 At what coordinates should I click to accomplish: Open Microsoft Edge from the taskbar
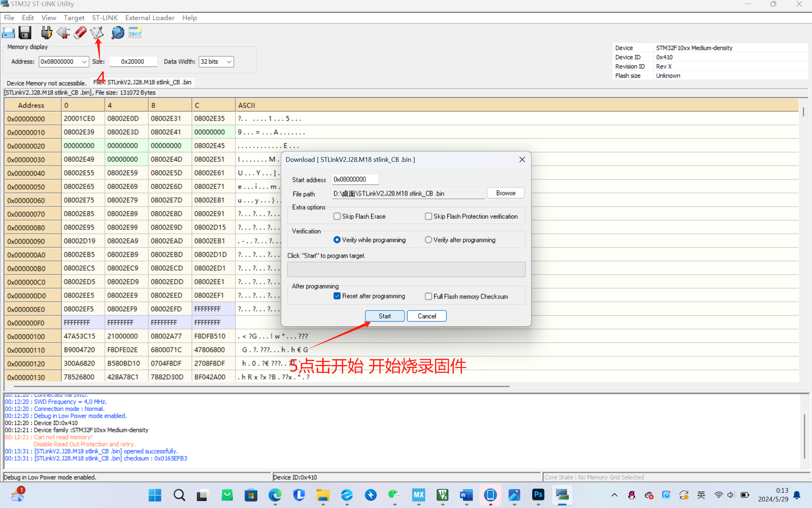click(x=275, y=495)
